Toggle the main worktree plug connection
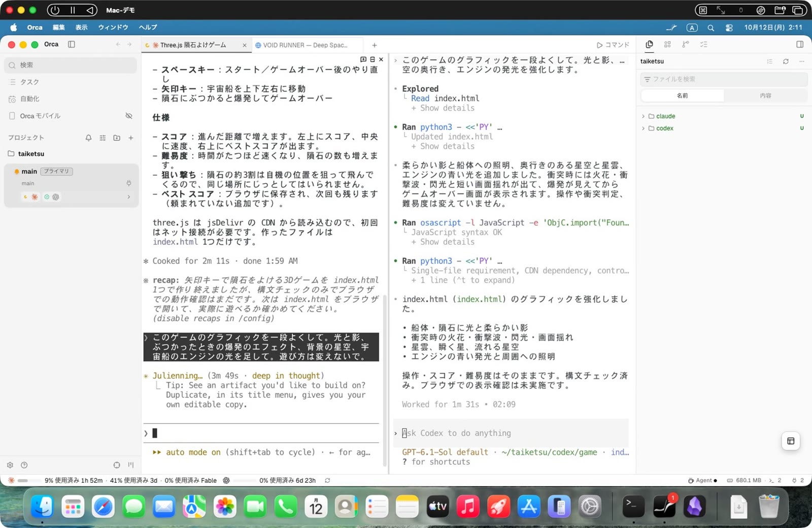Screen dimensions: 812x528 (x=129, y=183)
